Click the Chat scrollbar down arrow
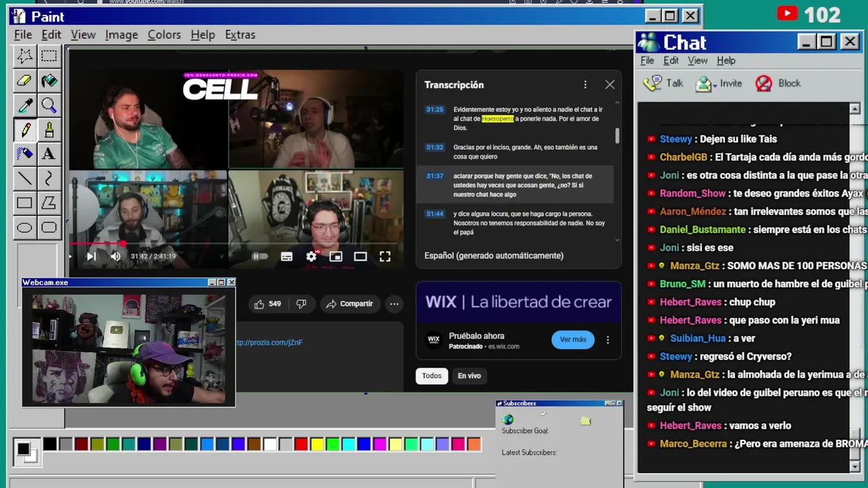The image size is (868, 488). [854, 466]
